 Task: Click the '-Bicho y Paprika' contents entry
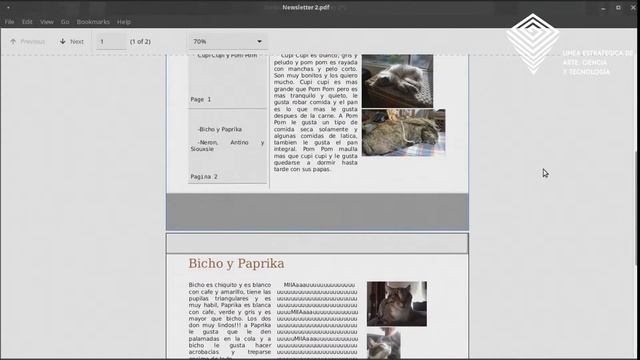(220, 129)
